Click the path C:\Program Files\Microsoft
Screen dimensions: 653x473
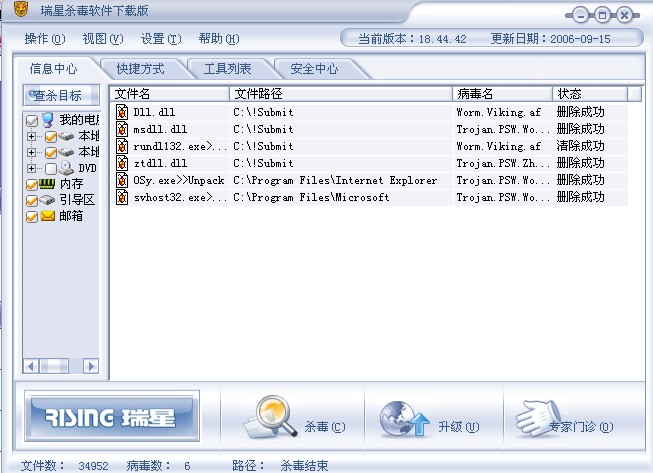tap(311, 197)
